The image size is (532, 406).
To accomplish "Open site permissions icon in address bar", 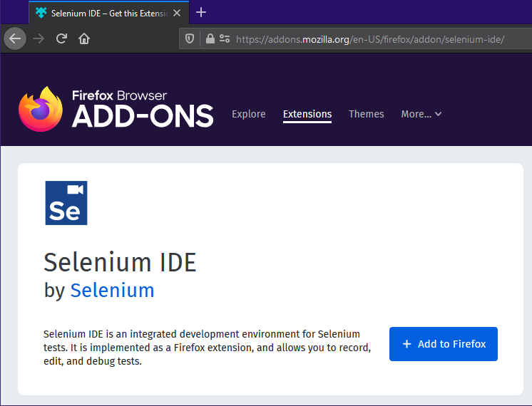I will tap(225, 39).
